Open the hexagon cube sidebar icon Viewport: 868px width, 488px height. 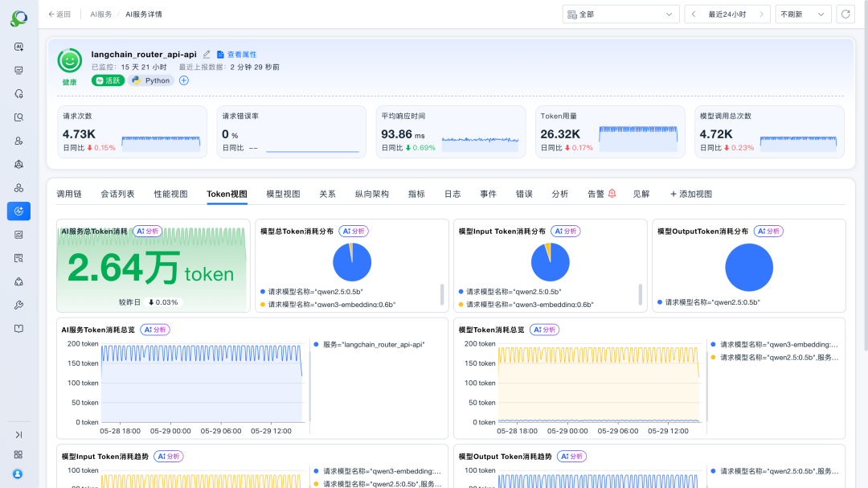click(18, 165)
